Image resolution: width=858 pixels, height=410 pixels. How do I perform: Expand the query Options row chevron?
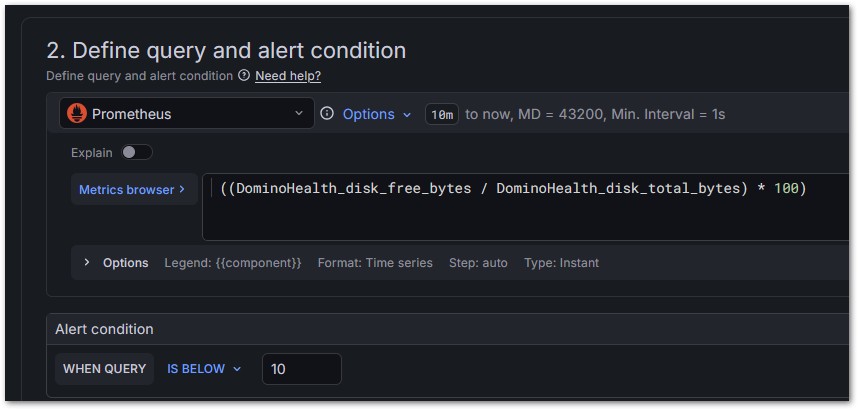point(86,263)
